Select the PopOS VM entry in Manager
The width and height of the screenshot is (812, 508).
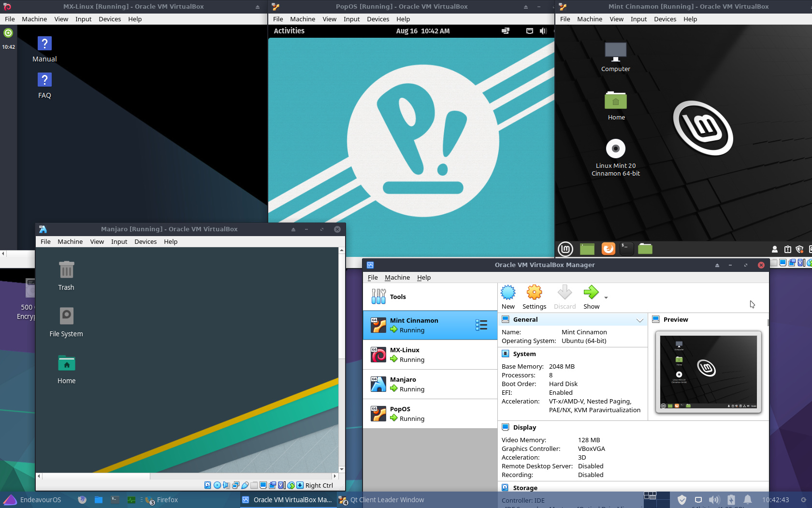click(430, 414)
